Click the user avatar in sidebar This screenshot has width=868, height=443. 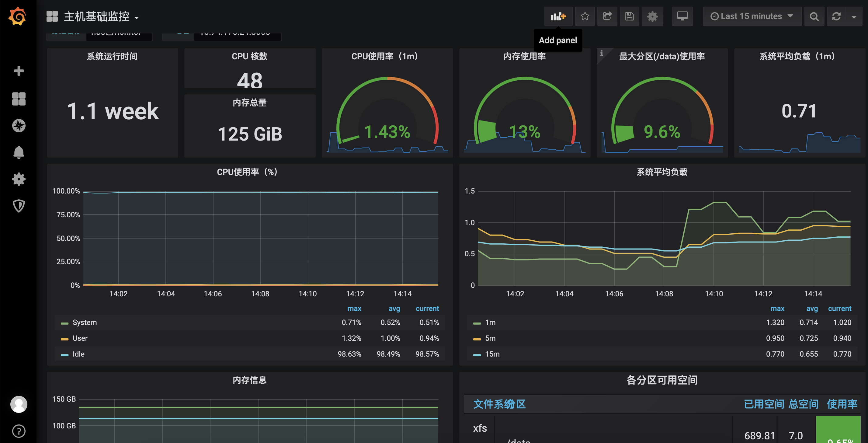click(19, 404)
